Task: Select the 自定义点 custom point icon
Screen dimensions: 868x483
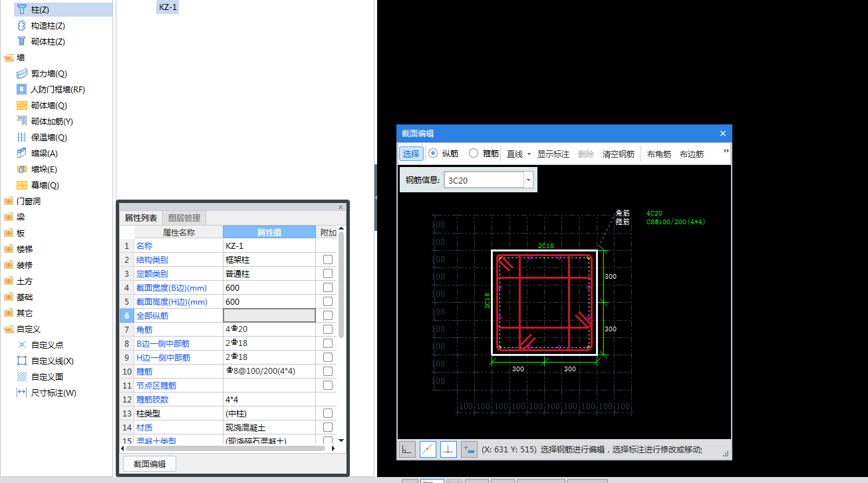Action: (21, 345)
